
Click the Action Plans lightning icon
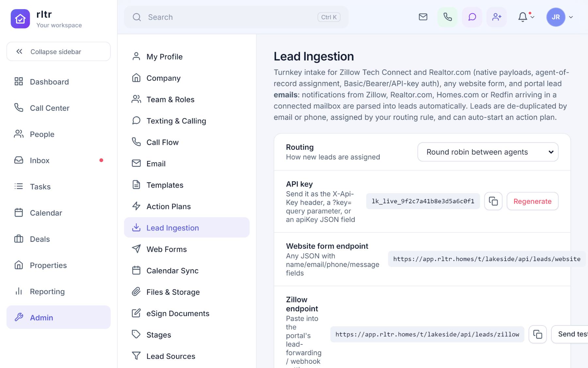[x=136, y=206]
